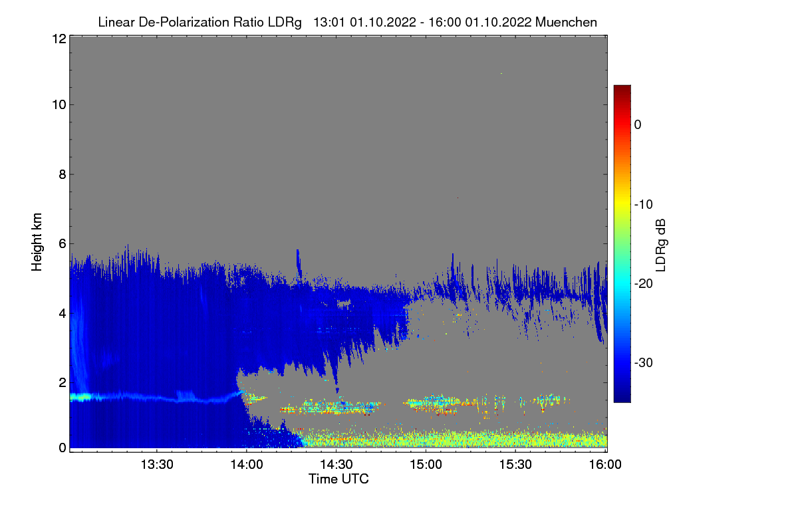Click the height tick label 2
Screen dimensions: 798x532
(x=62, y=382)
